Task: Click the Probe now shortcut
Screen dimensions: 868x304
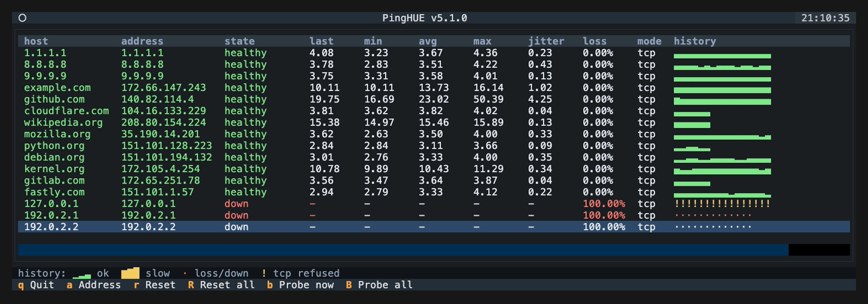Action: [301, 285]
